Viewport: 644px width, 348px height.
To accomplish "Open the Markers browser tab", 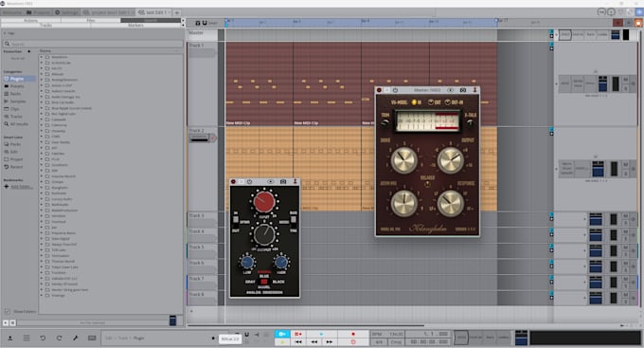I will 135,25.
